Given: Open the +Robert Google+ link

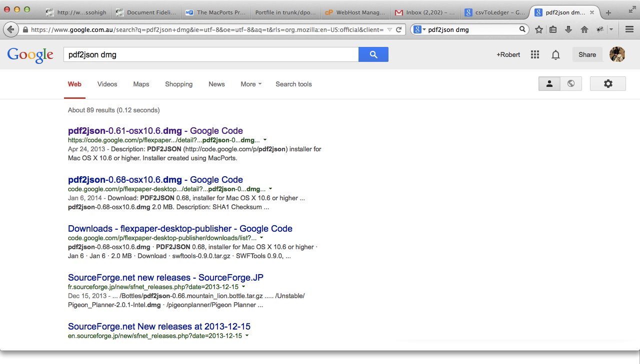Looking at the screenshot, I should (508, 55).
